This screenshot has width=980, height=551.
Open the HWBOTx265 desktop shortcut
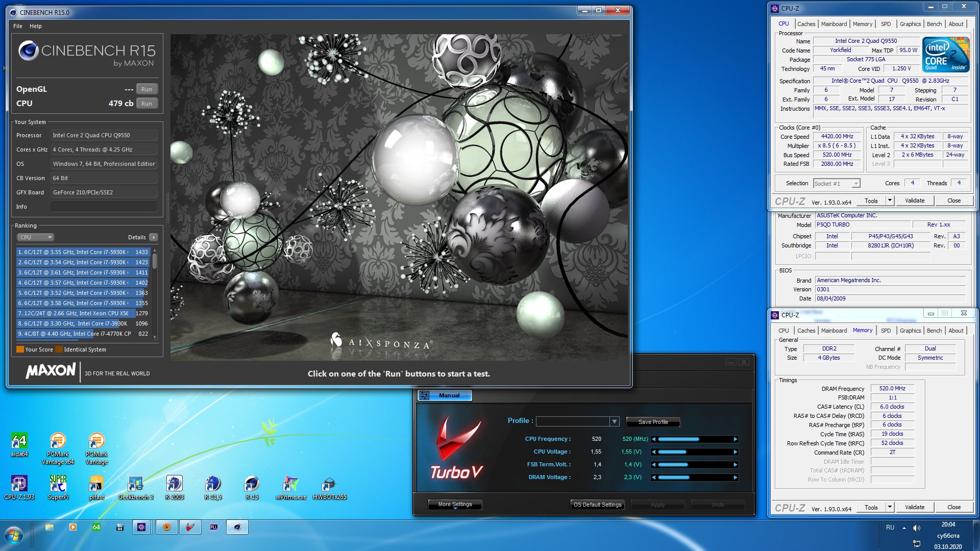point(329,487)
